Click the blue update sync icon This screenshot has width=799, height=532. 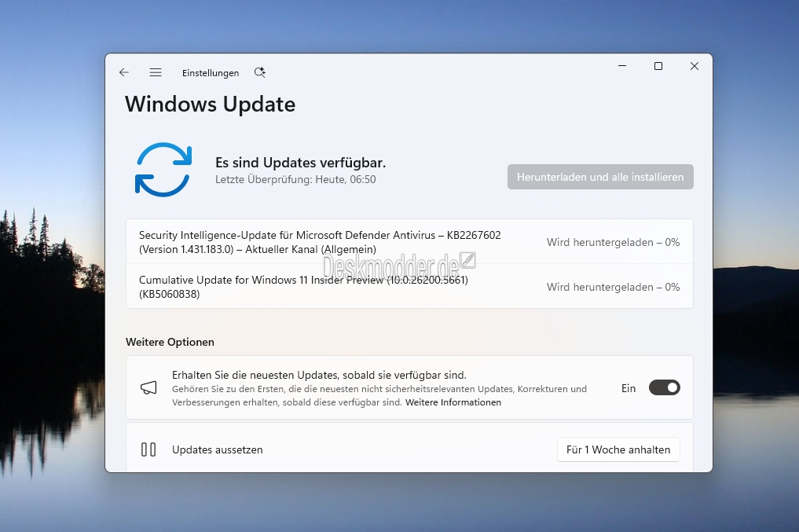[x=163, y=170]
